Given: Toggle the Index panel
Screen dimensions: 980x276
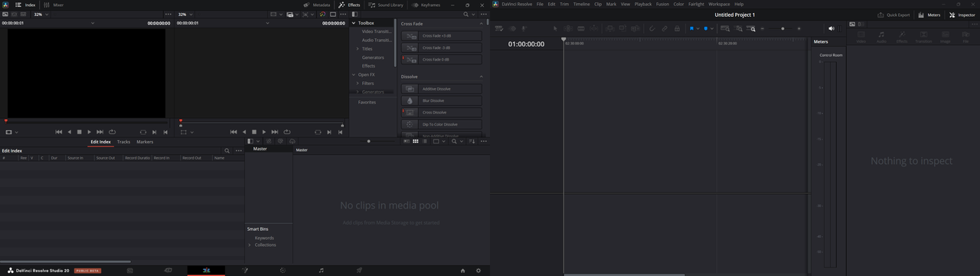Looking at the screenshot, I should (x=25, y=5).
